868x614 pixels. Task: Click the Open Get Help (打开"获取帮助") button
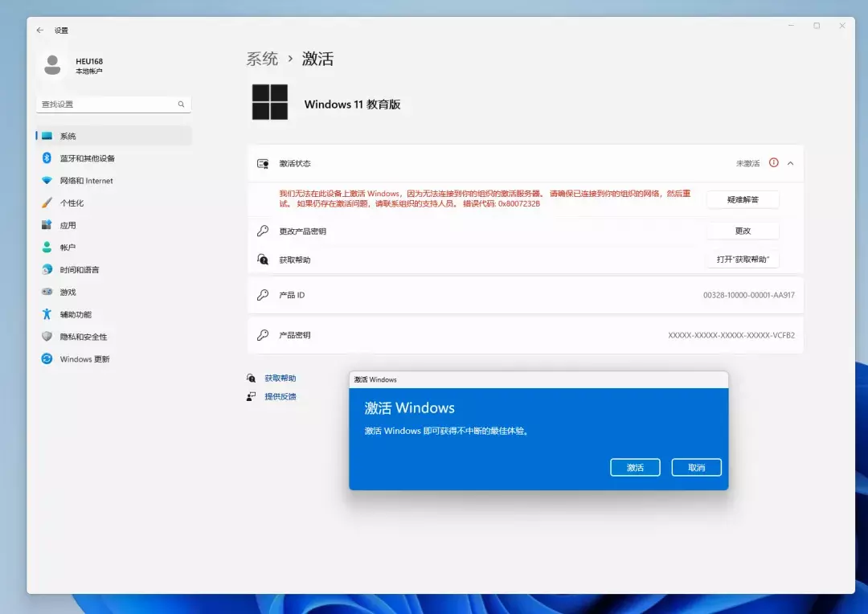743,260
